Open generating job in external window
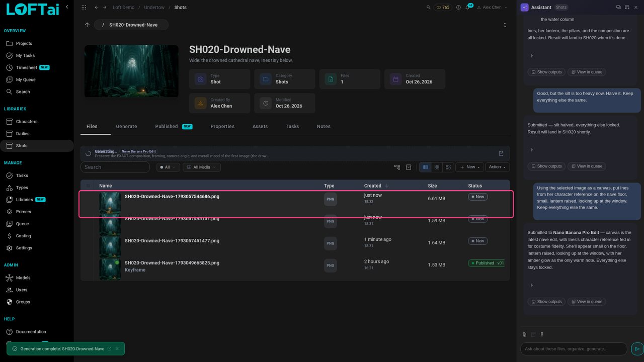This screenshot has height=362, width=644. pos(501,153)
